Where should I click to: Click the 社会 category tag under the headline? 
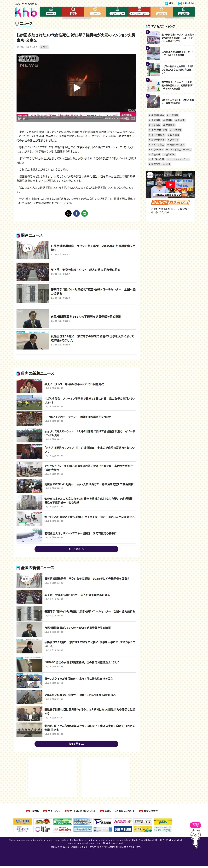(x=44, y=47)
